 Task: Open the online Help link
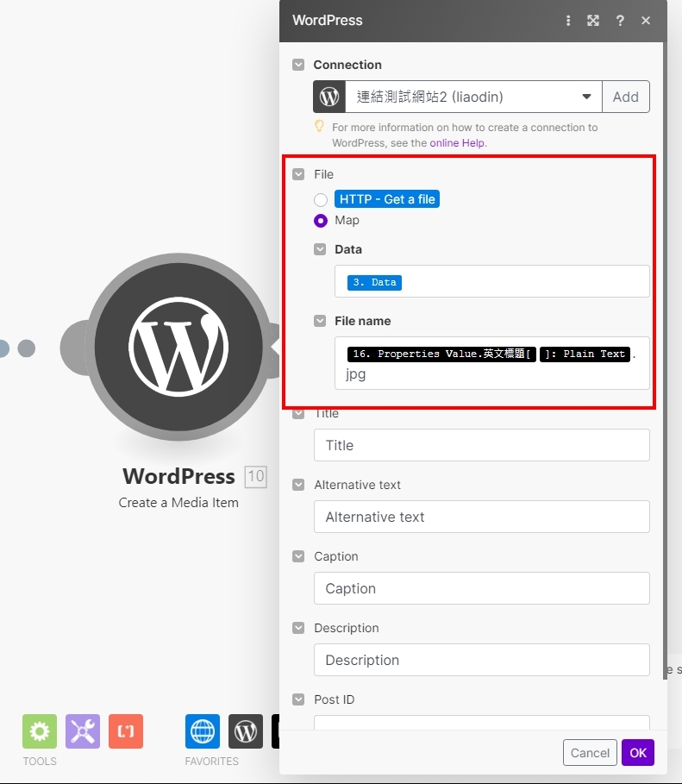[457, 143]
